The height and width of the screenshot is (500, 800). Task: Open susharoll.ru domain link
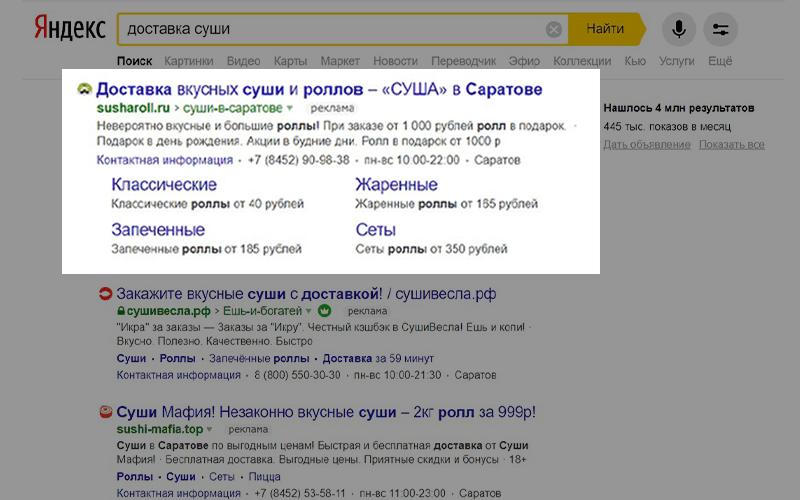click(x=133, y=108)
